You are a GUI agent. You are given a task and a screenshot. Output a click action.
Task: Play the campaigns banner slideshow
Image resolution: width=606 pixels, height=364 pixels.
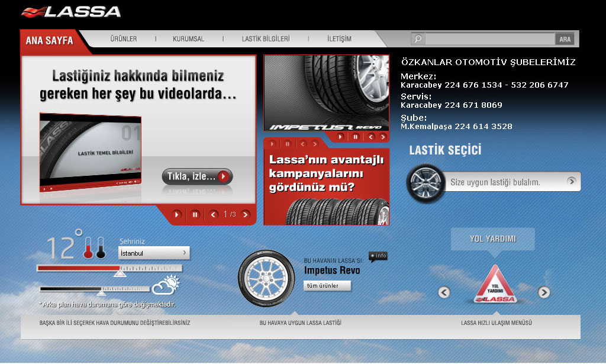272,144
